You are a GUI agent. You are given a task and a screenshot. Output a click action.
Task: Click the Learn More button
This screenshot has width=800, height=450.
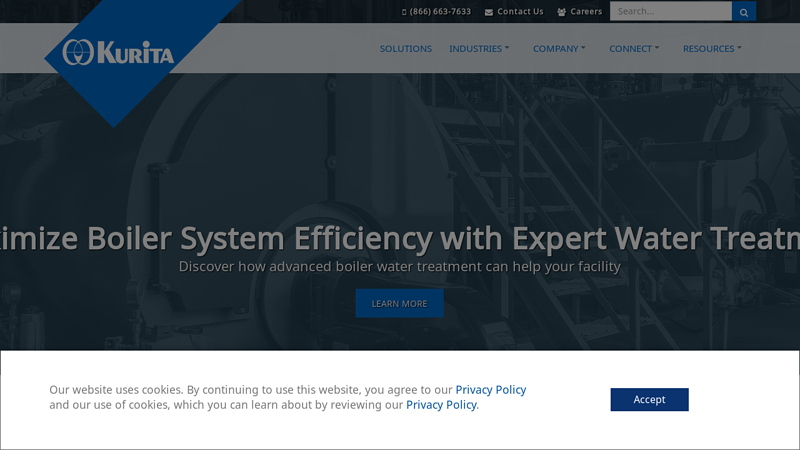tap(399, 304)
